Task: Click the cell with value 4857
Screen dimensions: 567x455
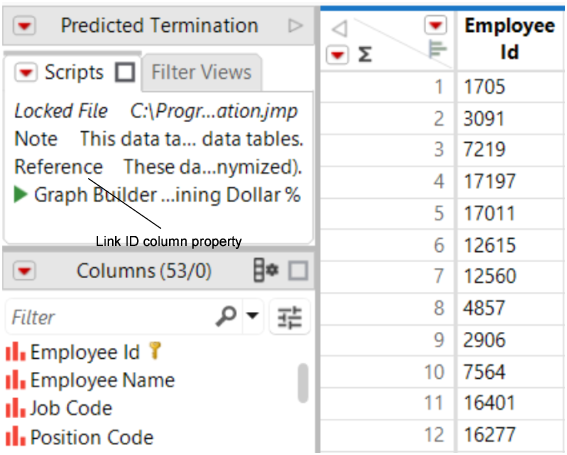Action: coord(511,308)
